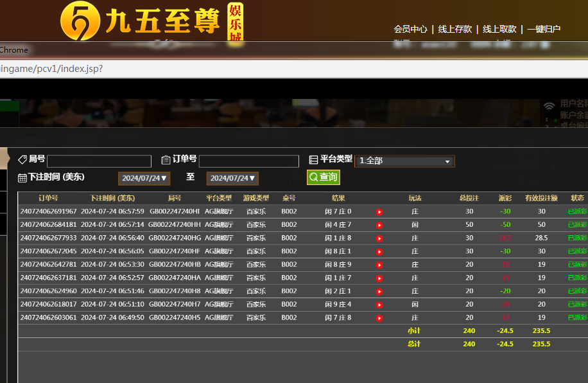The image size is (588, 383).
Task: Click the 一键归户 link
Action: [544, 29]
